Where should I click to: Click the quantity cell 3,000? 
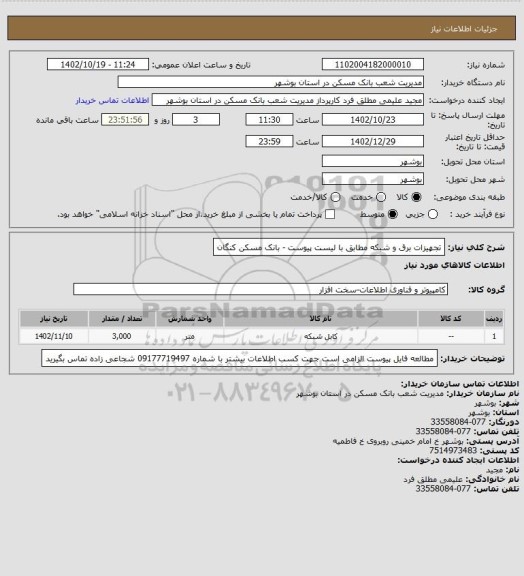point(122,336)
